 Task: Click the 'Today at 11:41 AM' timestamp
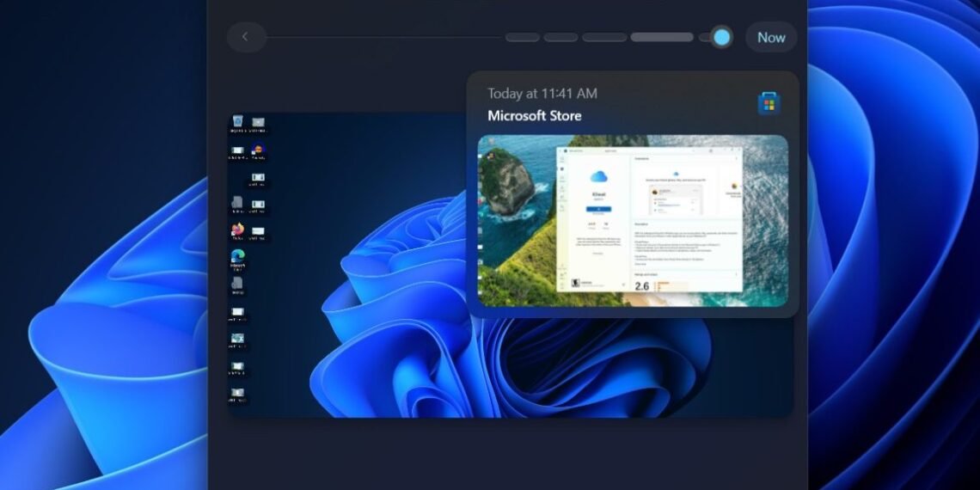pyautogui.click(x=542, y=94)
